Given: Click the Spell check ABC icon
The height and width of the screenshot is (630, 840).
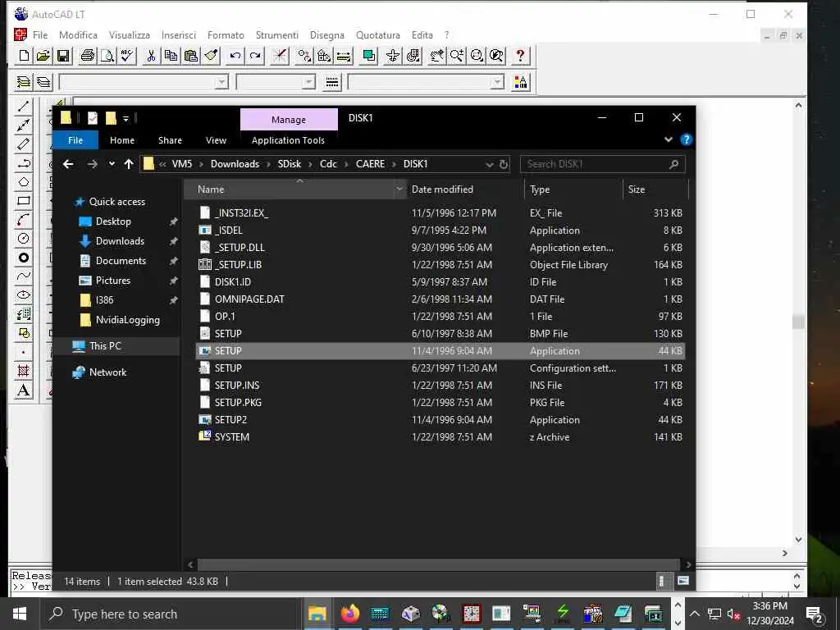Looking at the screenshot, I should tap(127, 56).
